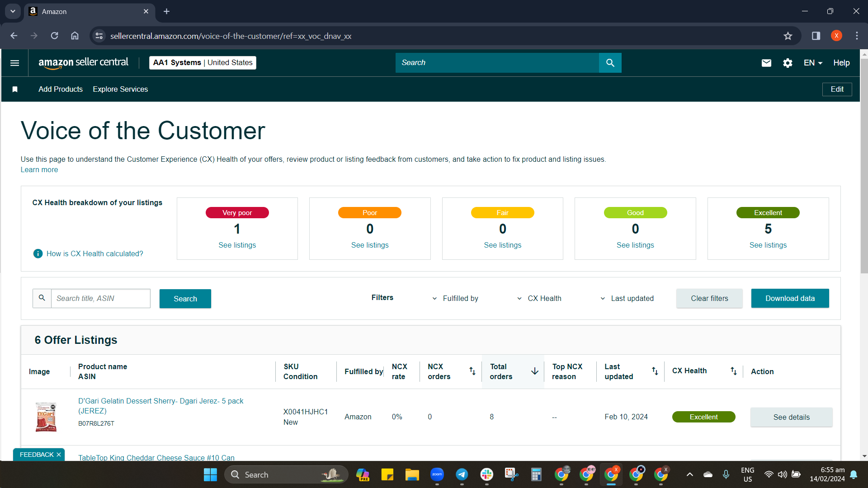The width and height of the screenshot is (868, 488).
Task: Open the Explore Services menu item
Action: point(120,89)
